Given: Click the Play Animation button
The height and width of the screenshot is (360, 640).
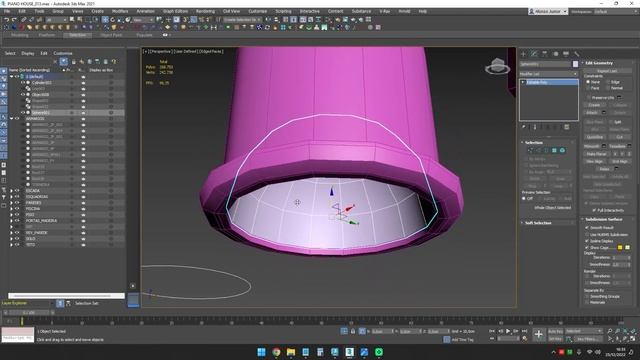Looking at the screenshot, I should (x=508, y=331).
